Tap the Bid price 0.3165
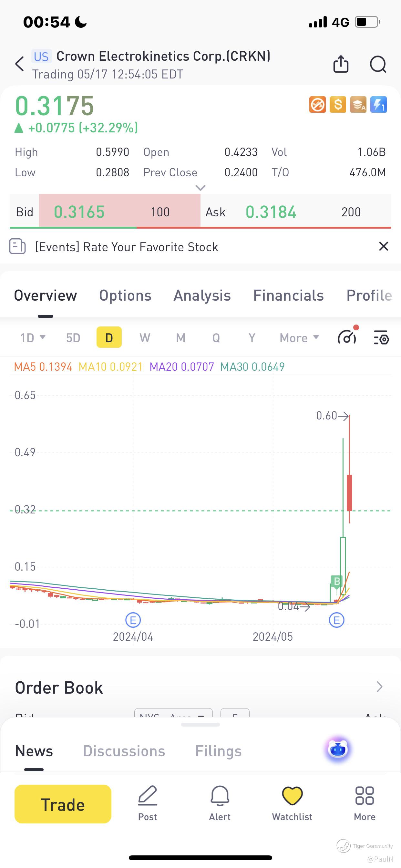Screen dimensions: 401x868 tap(79, 212)
